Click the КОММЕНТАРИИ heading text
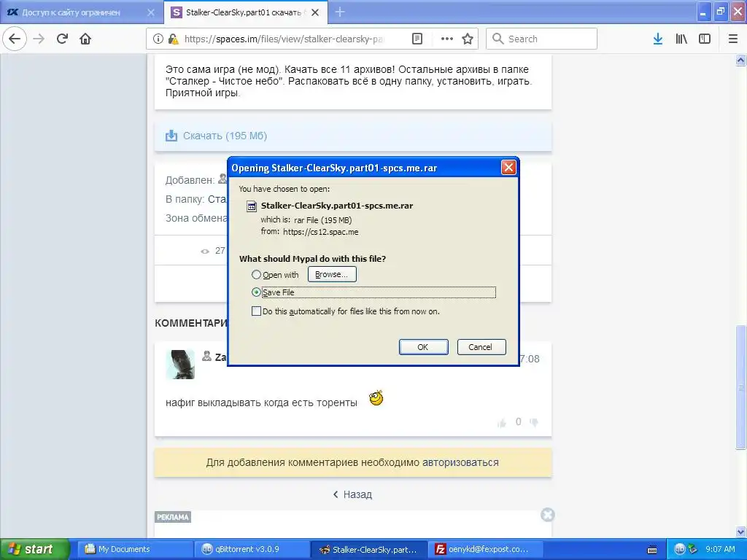 tap(191, 323)
